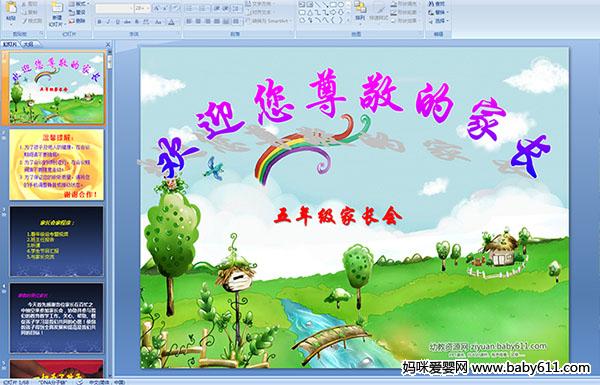Click the Arrange objects icon
The width and height of the screenshot is (600, 385).
click(360, 10)
